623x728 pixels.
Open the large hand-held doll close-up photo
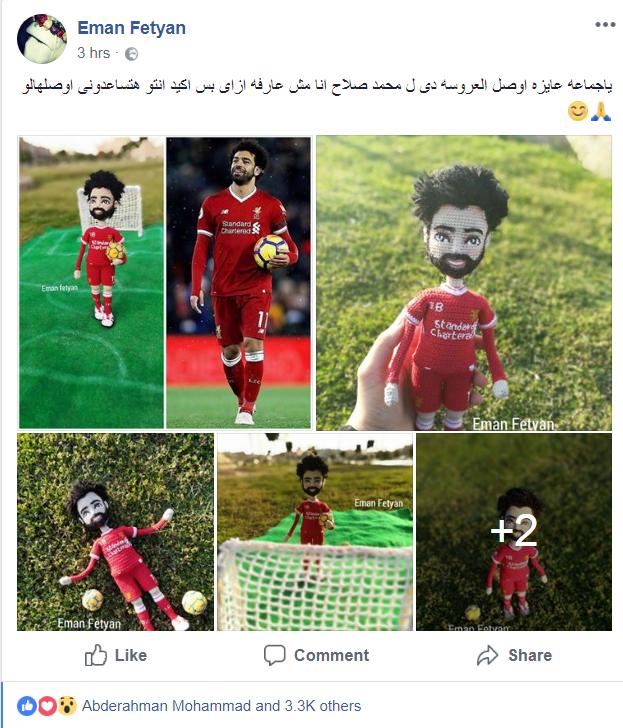click(x=464, y=283)
